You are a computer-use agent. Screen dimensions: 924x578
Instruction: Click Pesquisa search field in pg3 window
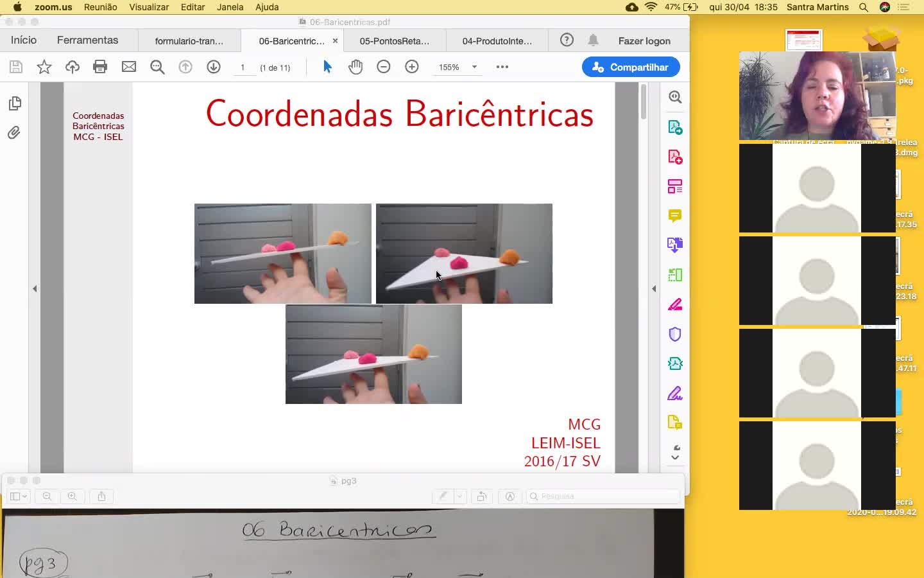pyautogui.click(x=603, y=496)
